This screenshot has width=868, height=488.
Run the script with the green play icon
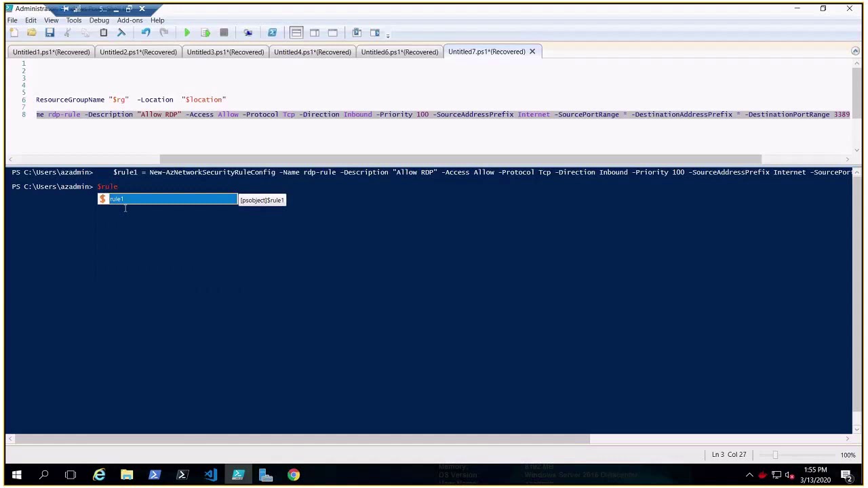point(186,33)
